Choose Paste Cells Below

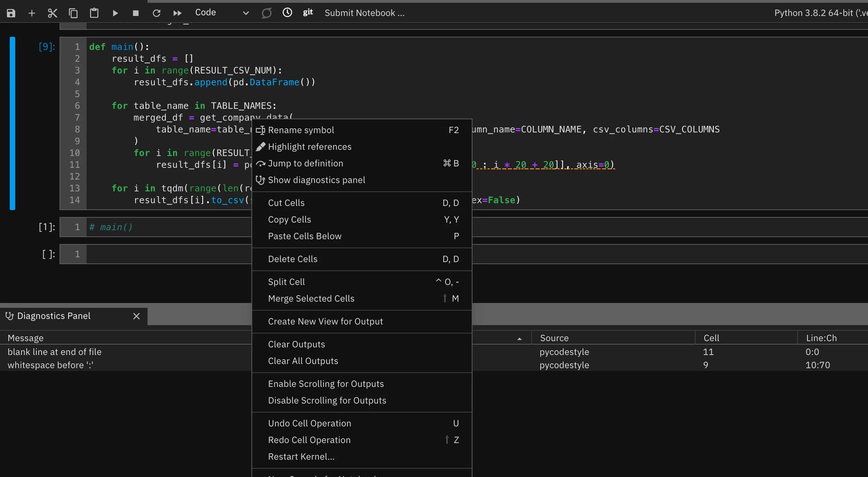point(362,236)
